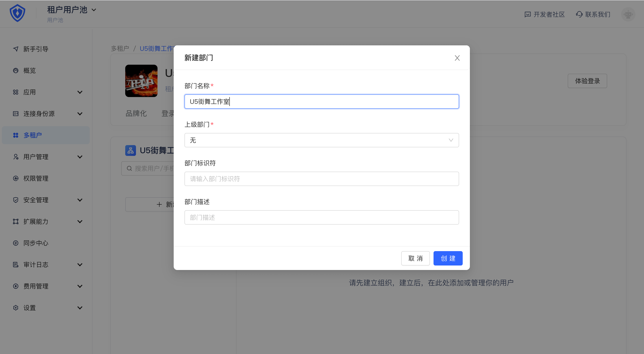This screenshot has height=354, width=644.
Task: Click the 同步中心 sync icon
Action: (x=16, y=243)
